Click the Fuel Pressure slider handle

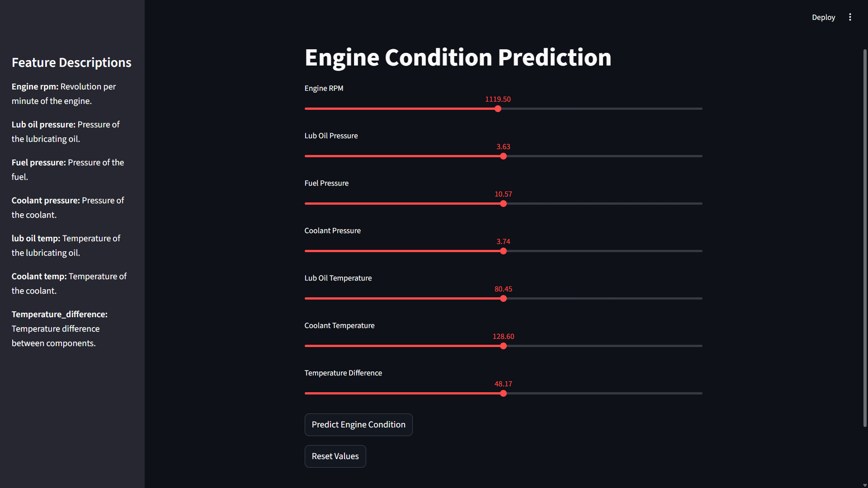click(x=503, y=204)
